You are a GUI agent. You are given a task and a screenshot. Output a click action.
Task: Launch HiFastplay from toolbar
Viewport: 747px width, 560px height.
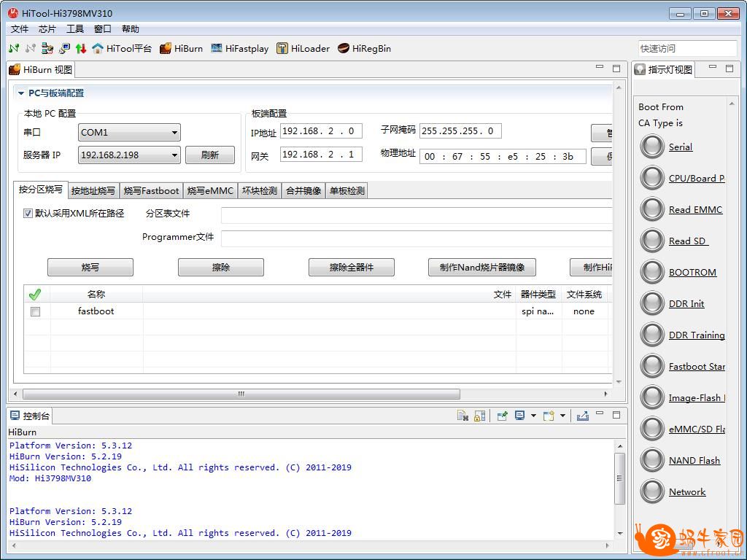239,48
